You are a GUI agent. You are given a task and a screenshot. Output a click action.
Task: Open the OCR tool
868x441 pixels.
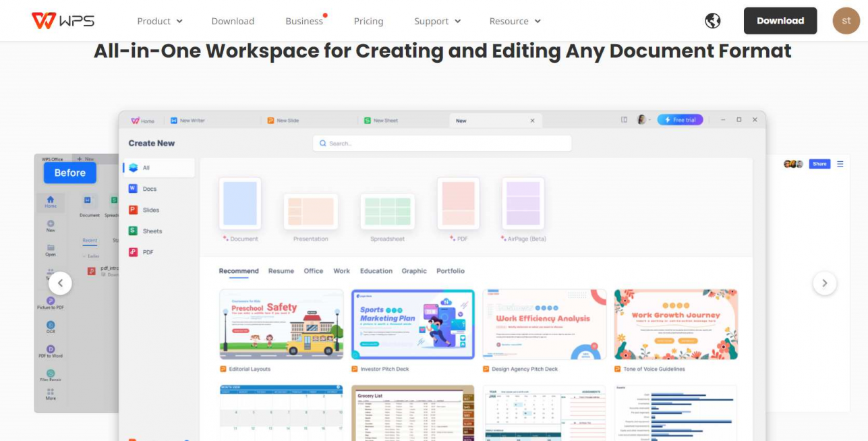tap(51, 327)
